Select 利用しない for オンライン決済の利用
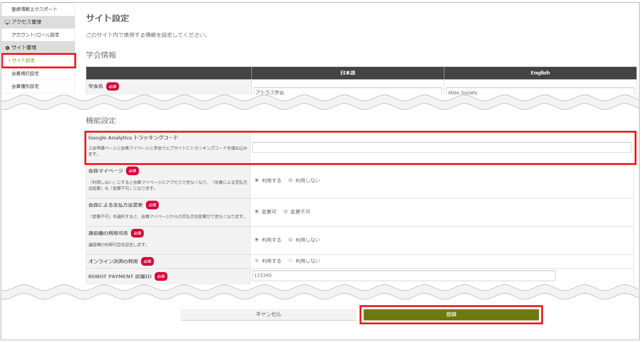The image size is (644, 342). pyautogui.click(x=290, y=261)
